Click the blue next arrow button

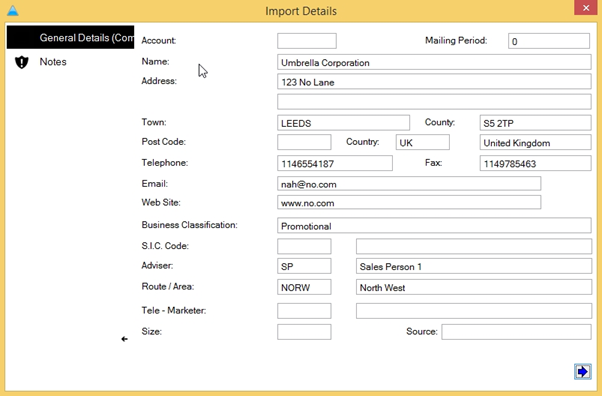tap(582, 371)
